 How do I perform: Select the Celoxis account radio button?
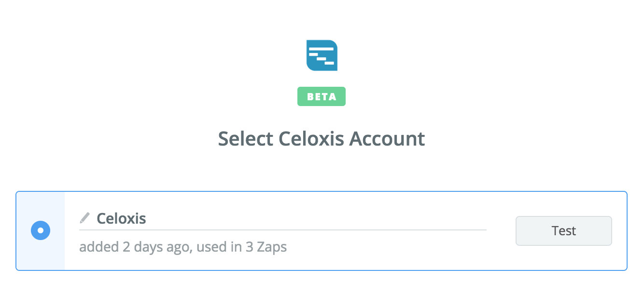tap(41, 231)
